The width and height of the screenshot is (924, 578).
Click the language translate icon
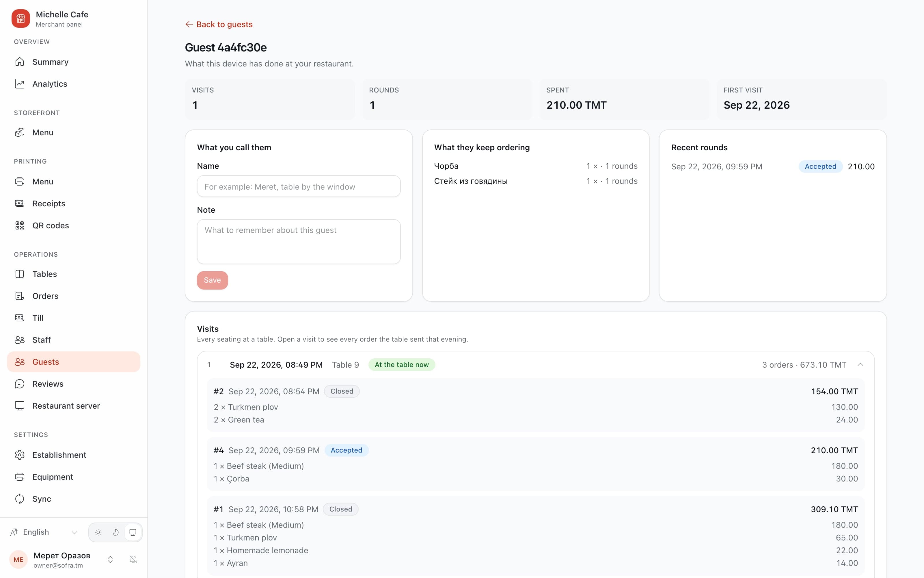click(14, 532)
